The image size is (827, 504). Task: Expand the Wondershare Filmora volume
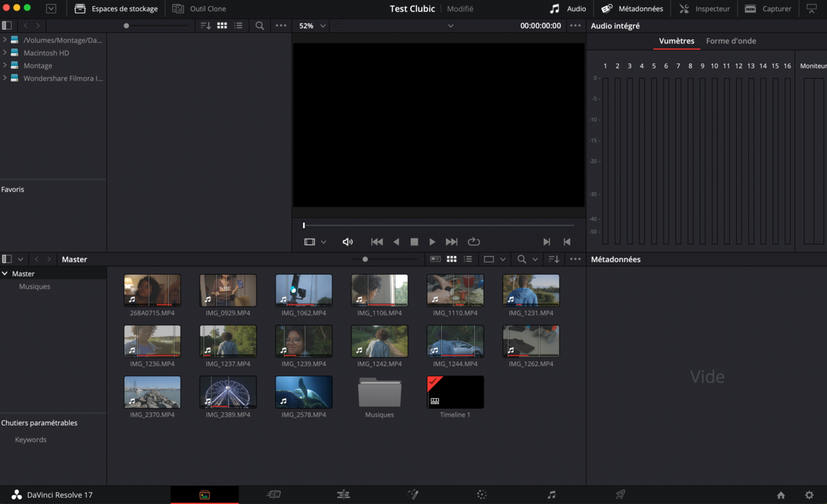[5, 78]
